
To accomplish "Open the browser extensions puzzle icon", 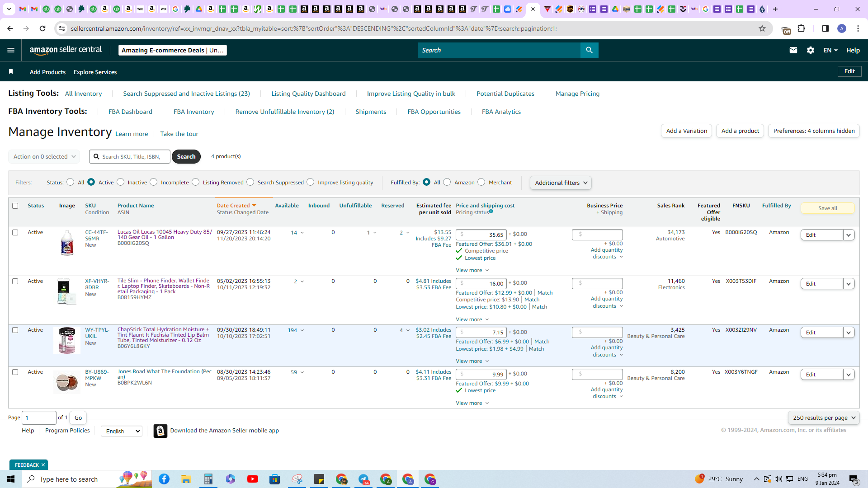I will [802, 28].
